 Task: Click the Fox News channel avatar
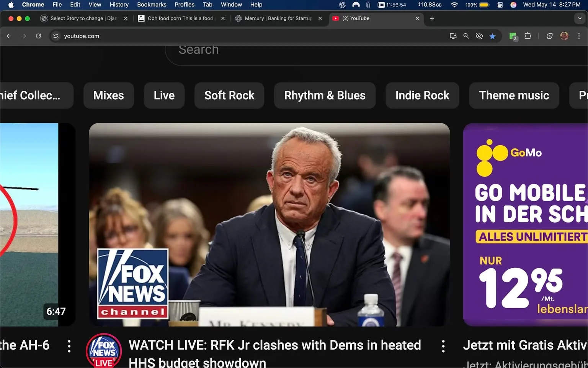104,351
